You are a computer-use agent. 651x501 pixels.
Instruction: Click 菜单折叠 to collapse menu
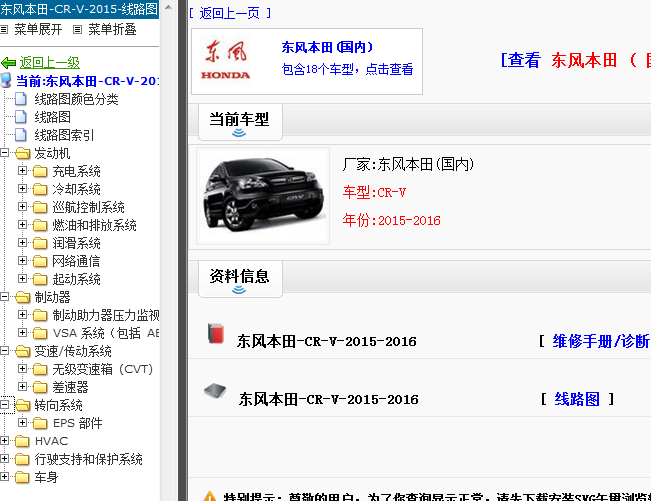(112, 29)
